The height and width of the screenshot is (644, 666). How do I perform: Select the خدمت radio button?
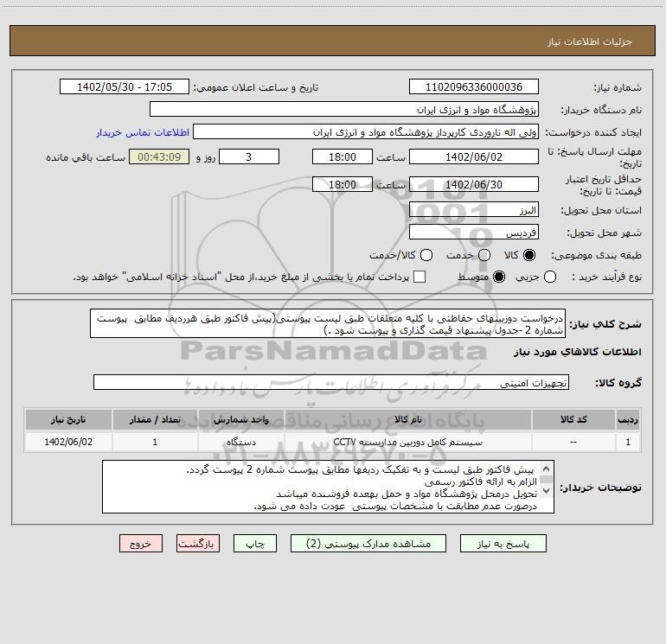[484, 255]
